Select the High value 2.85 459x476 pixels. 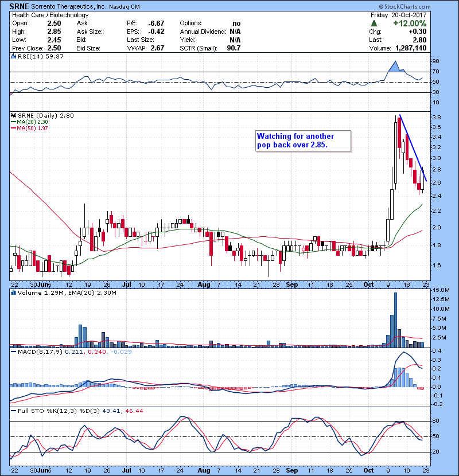tap(54, 32)
